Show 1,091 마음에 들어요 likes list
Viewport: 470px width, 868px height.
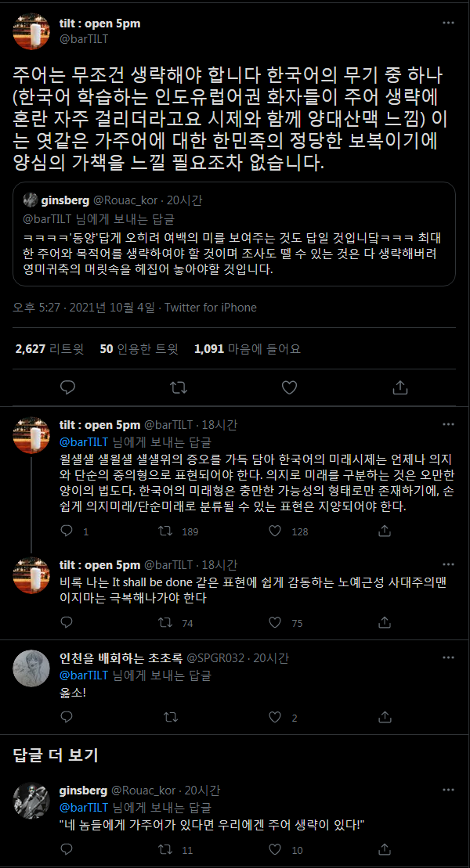point(247,348)
